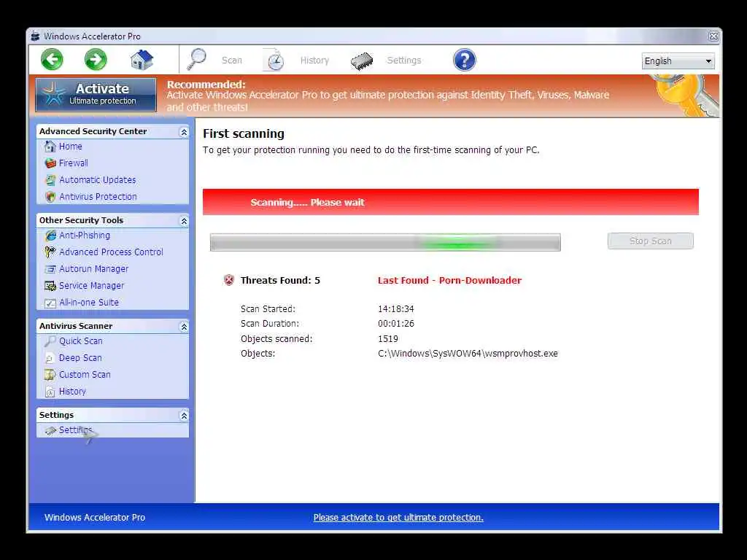Open the Scan toolbar label
The width and height of the screenshot is (747, 560).
pos(232,61)
